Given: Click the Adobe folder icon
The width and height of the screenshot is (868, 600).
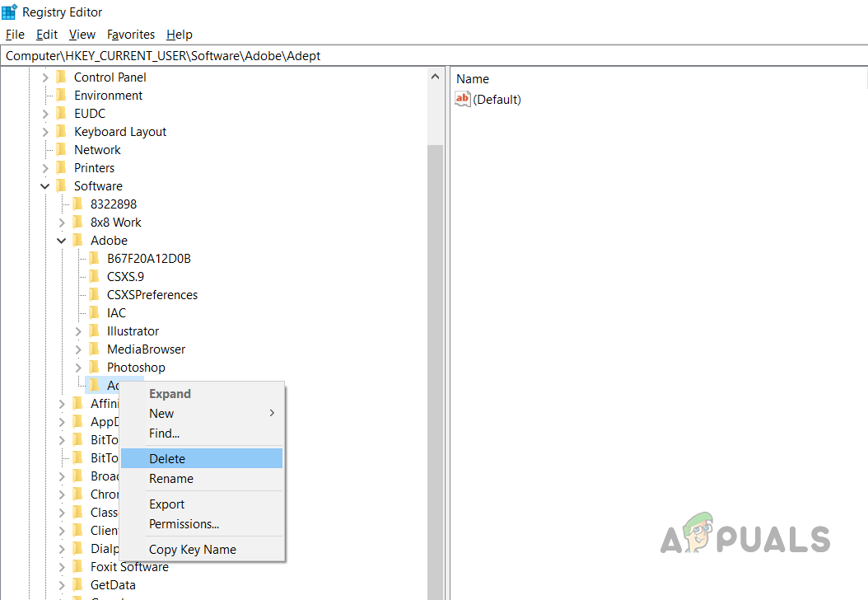Looking at the screenshot, I should click(78, 241).
